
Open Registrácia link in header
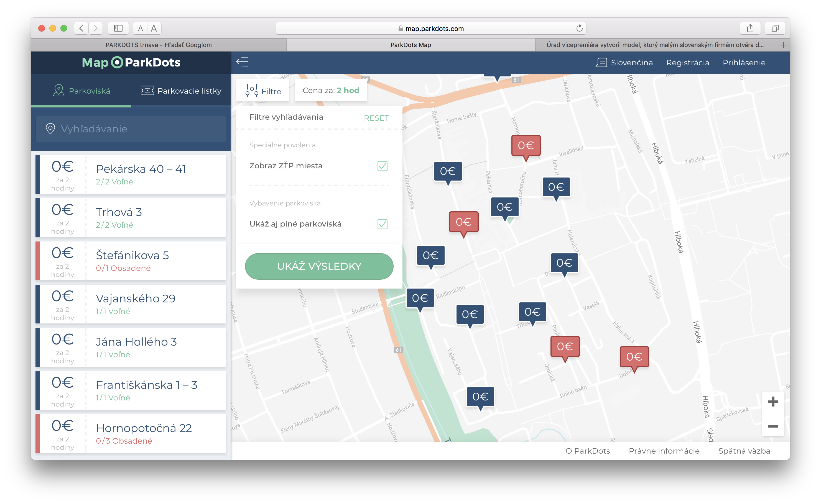click(x=687, y=63)
